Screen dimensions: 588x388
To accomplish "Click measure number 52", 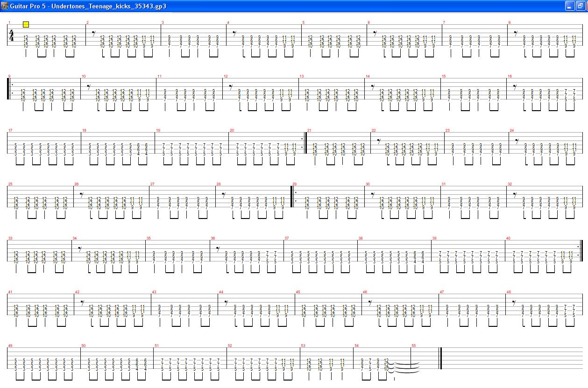I will 230,346.
